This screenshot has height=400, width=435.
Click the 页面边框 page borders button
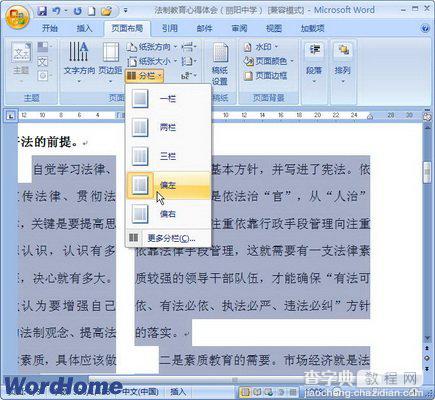click(266, 76)
